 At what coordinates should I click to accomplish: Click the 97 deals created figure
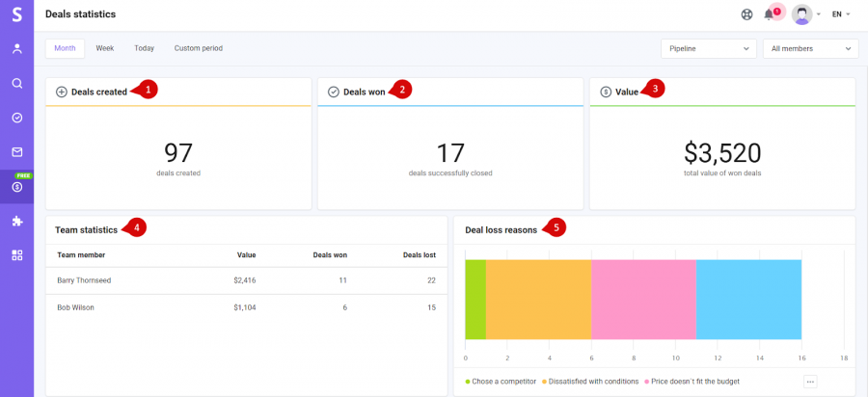click(178, 153)
